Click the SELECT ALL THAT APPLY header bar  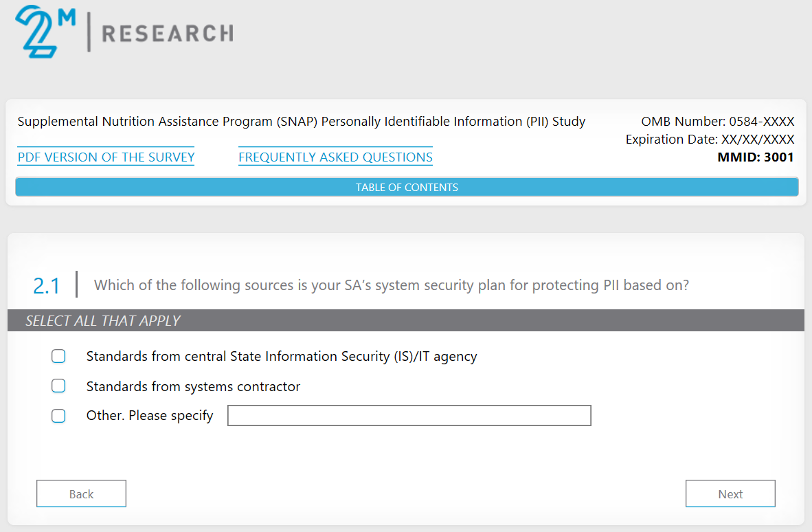pyautogui.click(x=405, y=320)
